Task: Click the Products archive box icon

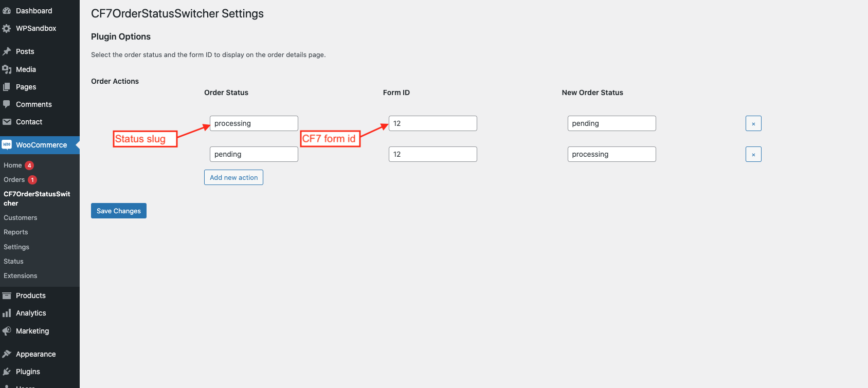Action: [7, 295]
